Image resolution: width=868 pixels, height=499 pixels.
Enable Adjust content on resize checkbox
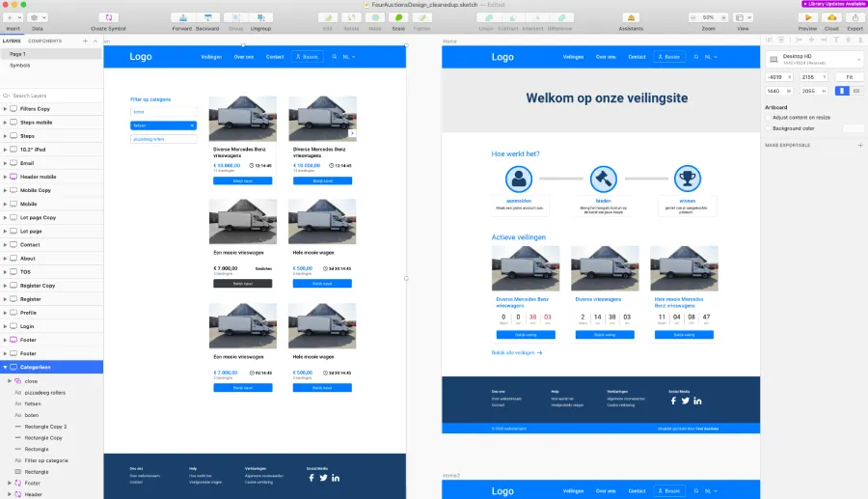point(769,118)
